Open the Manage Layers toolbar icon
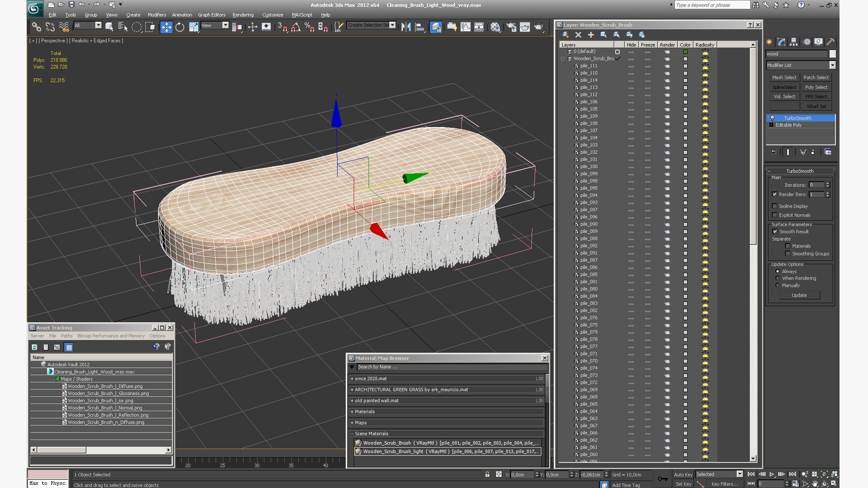This screenshot has height=488, width=868. pos(436,27)
